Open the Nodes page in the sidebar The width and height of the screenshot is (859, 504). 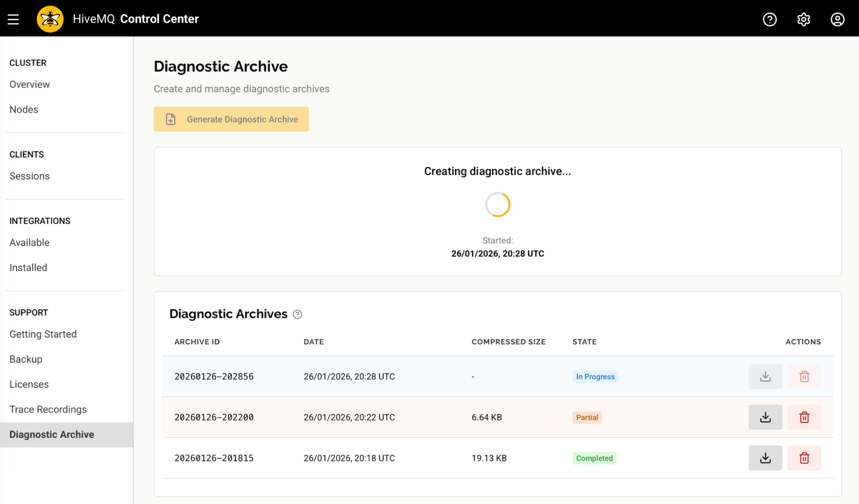[24, 109]
